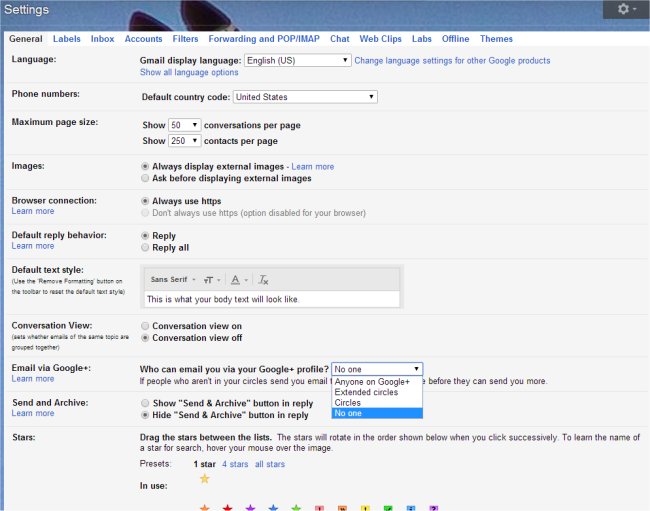Open the text color picker
The height and width of the screenshot is (511, 650).
point(239,280)
